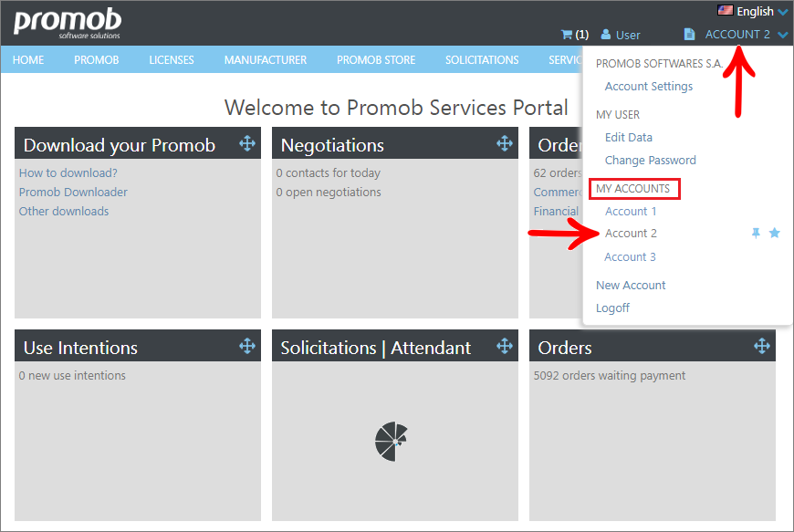794x532 pixels.
Task: Click the Promob software solutions logo
Action: pyautogui.click(x=68, y=24)
